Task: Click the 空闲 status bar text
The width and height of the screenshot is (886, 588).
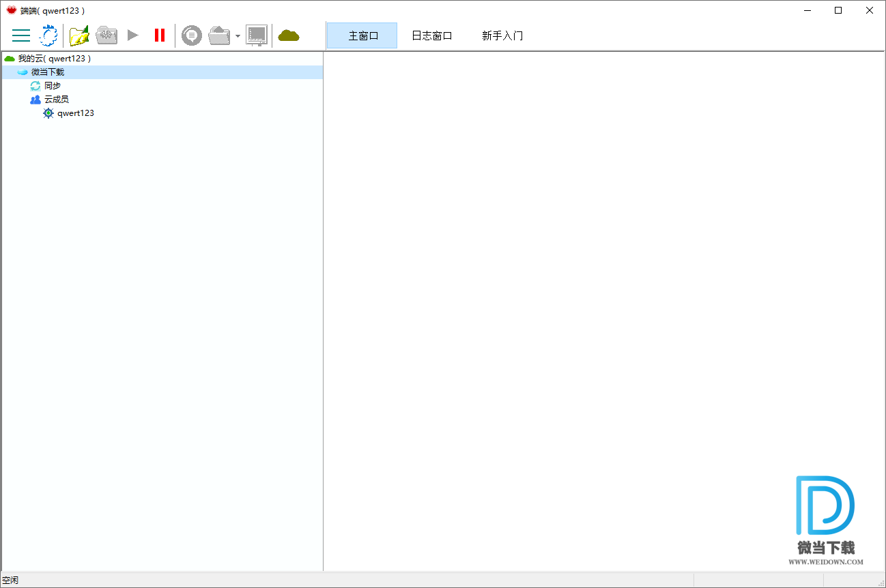Action: pyautogui.click(x=10, y=580)
